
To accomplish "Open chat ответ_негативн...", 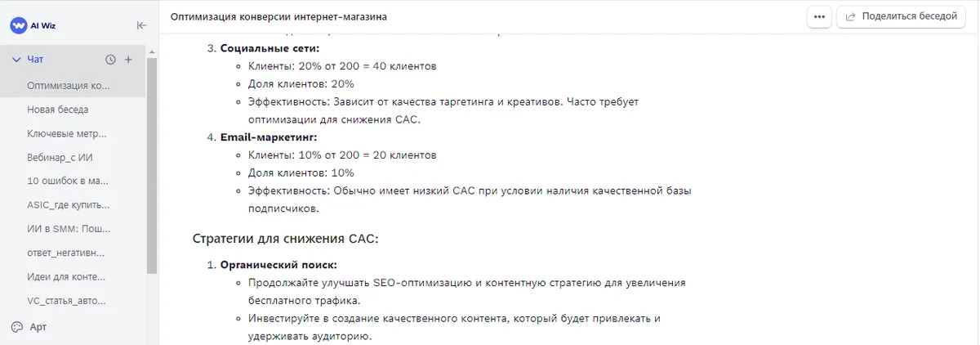I will tap(66, 253).
